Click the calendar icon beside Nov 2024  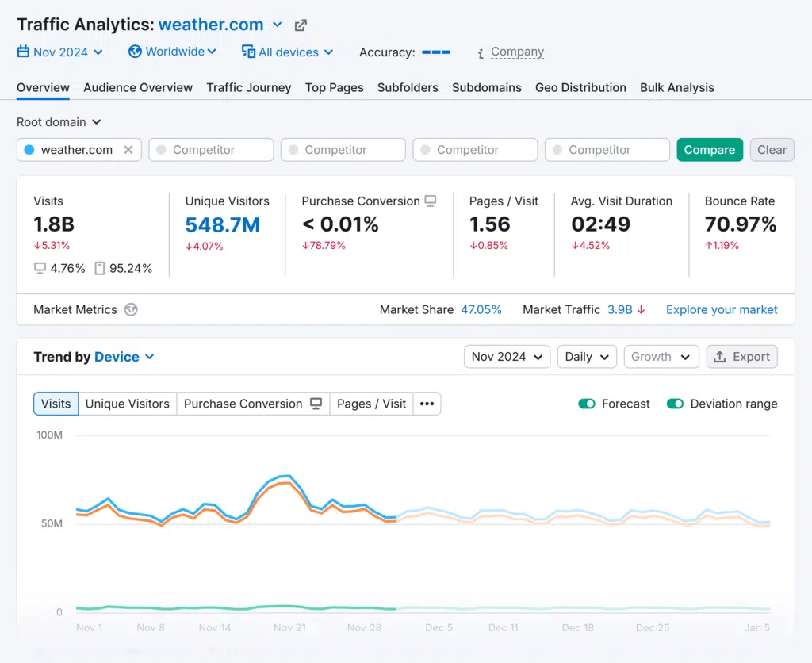(24, 52)
